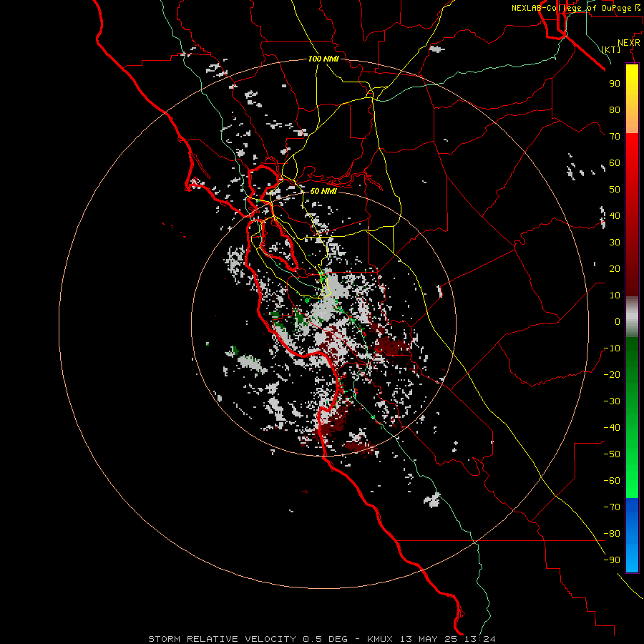
Task: Click the bright green segment near -60
Action: [x=632, y=481]
